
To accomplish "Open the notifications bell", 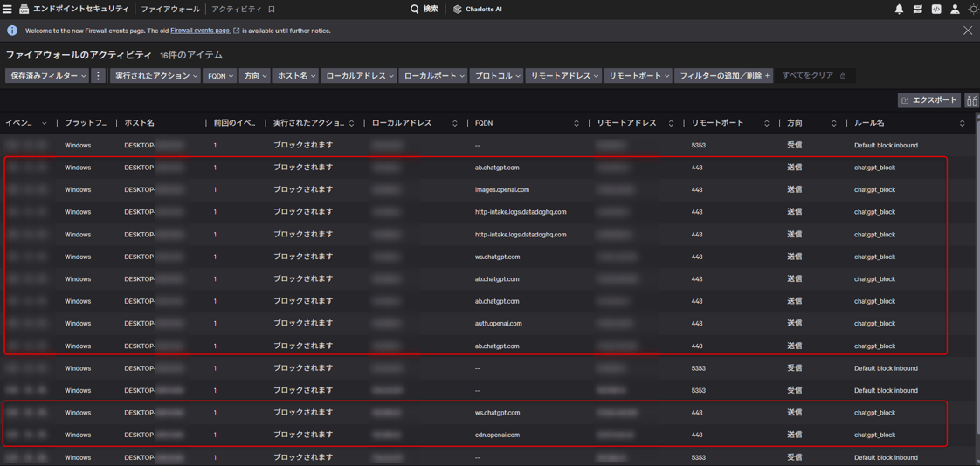I will [899, 10].
